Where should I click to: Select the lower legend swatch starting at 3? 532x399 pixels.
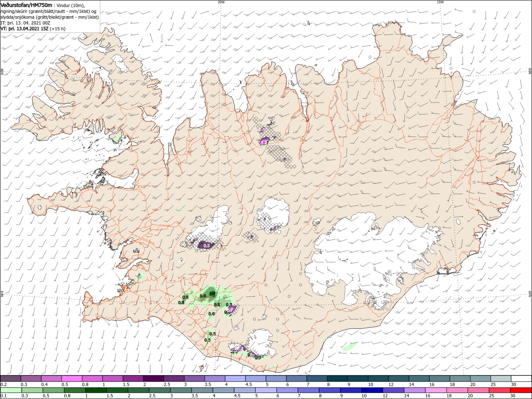click(181, 390)
